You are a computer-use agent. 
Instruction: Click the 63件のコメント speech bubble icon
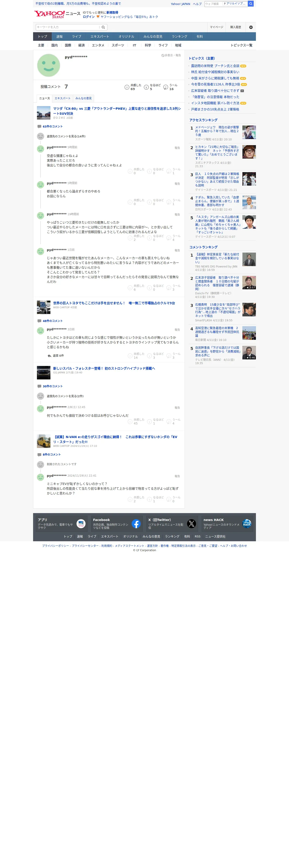click(39, 127)
